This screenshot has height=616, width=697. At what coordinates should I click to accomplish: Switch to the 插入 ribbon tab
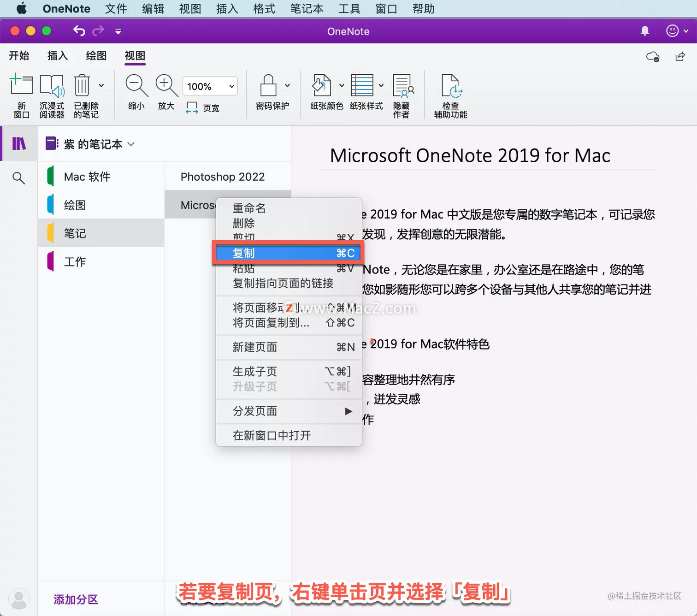(58, 56)
